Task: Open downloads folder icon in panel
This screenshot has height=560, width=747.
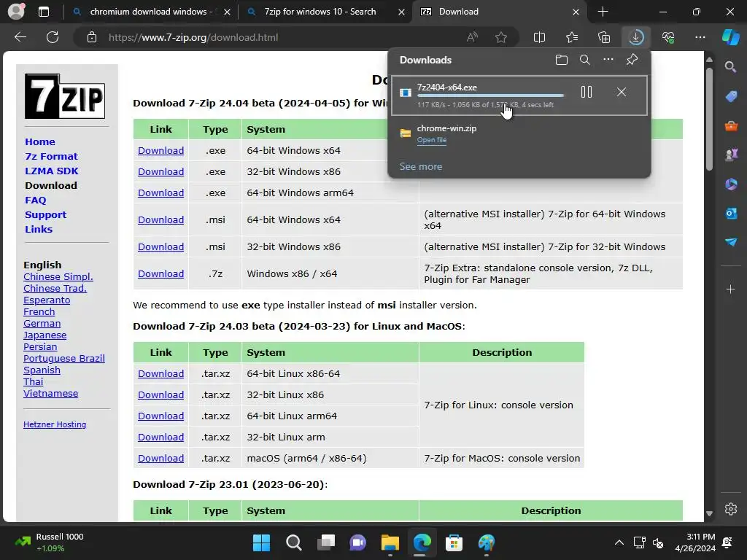Action: 562,60
